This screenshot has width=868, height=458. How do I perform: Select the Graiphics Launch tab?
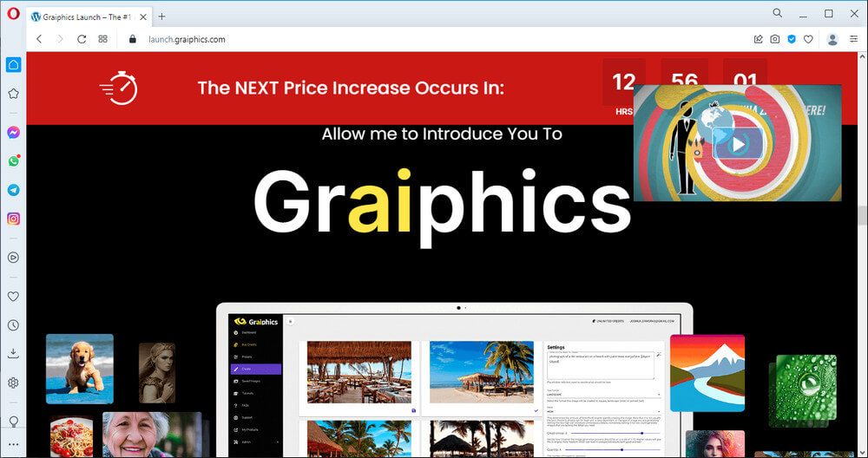pos(89,17)
